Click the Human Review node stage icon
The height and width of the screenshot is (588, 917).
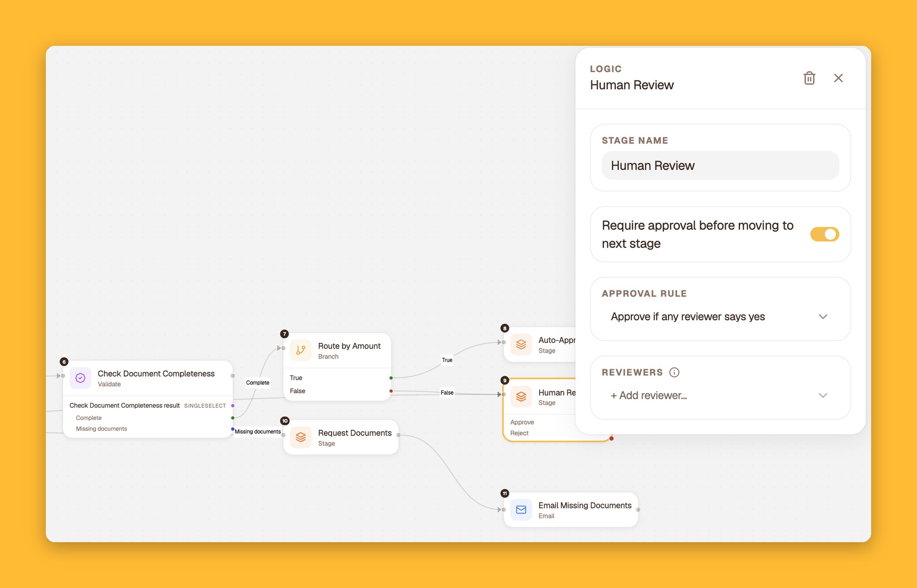coord(521,397)
